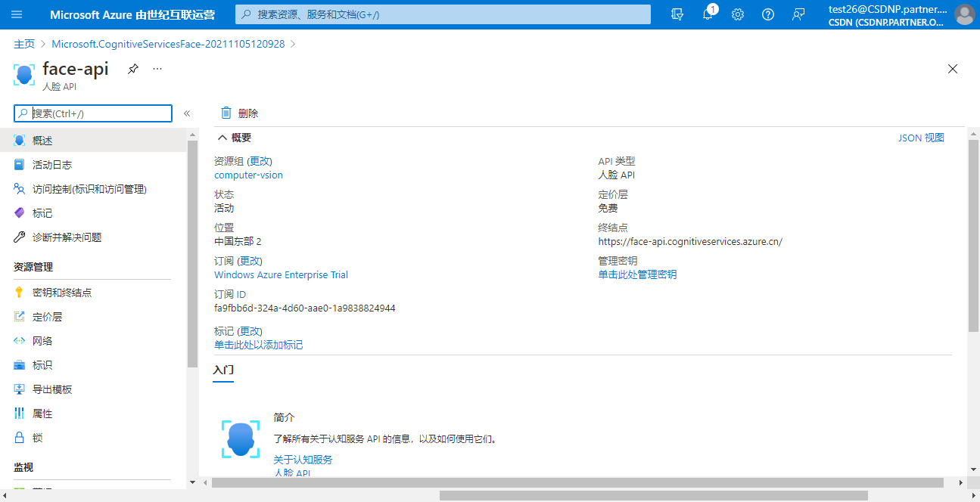This screenshot has width=980, height=502.
Task: Click the delete trash icon
Action: pyautogui.click(x=226, y=113)
